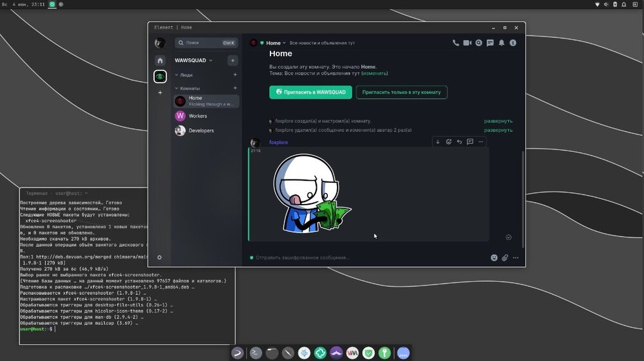Click the terminal prompt line user@host

[37, 329]
